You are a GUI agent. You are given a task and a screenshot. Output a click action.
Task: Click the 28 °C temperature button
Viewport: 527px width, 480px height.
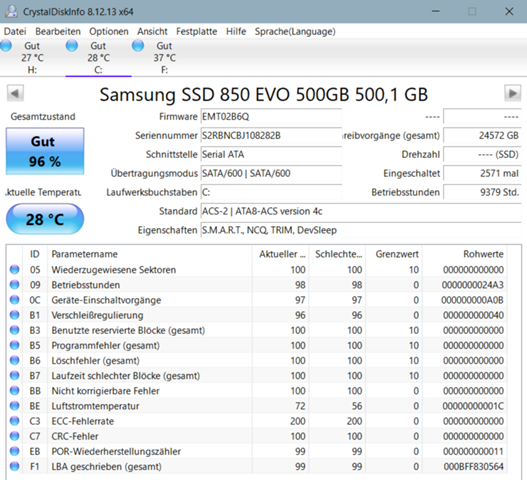point(45,219)
